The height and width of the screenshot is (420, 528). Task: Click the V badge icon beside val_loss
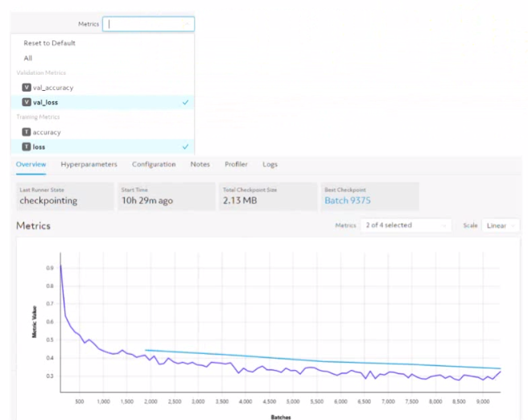coord(27,102)
